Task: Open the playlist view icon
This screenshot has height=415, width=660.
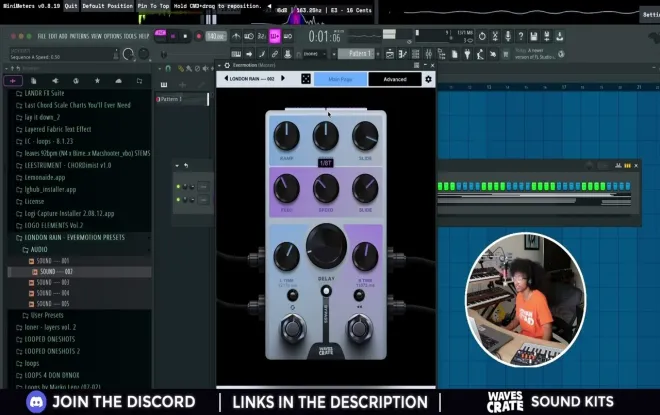Action: click(390, 54)
